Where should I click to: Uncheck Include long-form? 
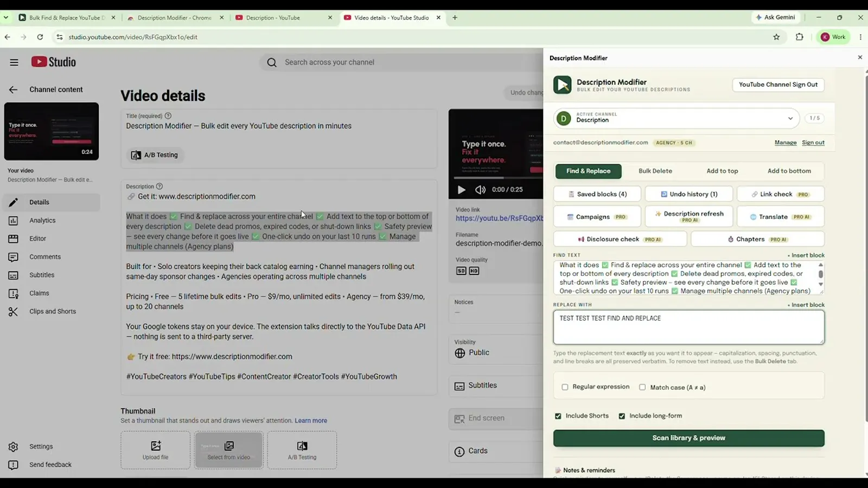tap(622, 416)
